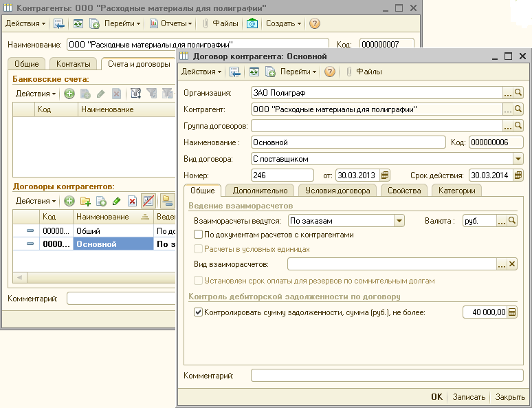
Task: Toggle the Расчеты в условных единицах checkbox
Action: click(x=198, y=248)
